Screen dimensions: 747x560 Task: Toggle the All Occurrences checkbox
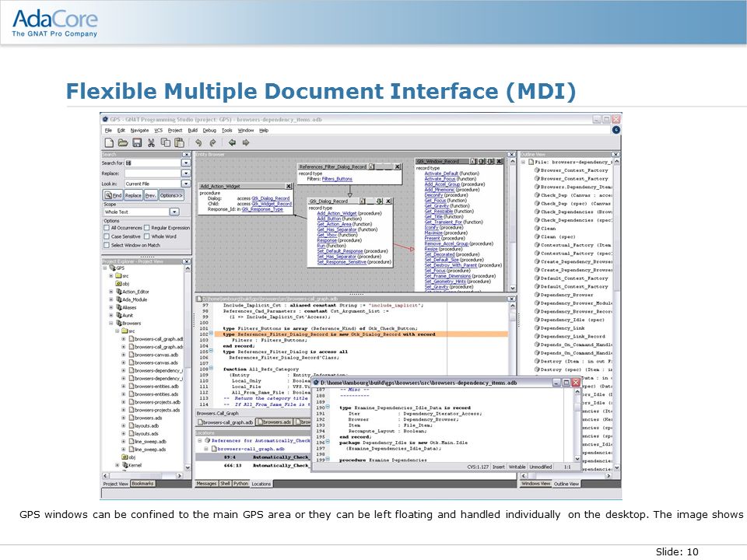point(107,228)
